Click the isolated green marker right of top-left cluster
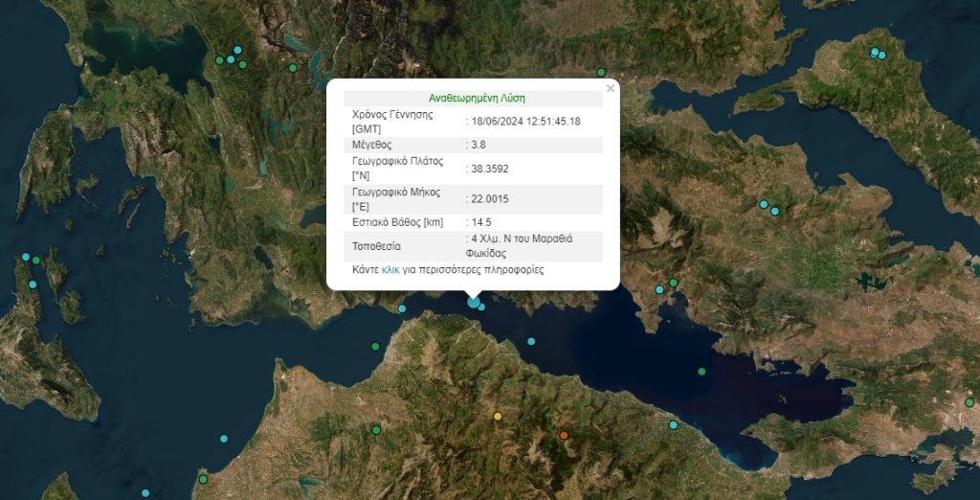This screenshot has height=500, width=980. (x=293, y=68)
